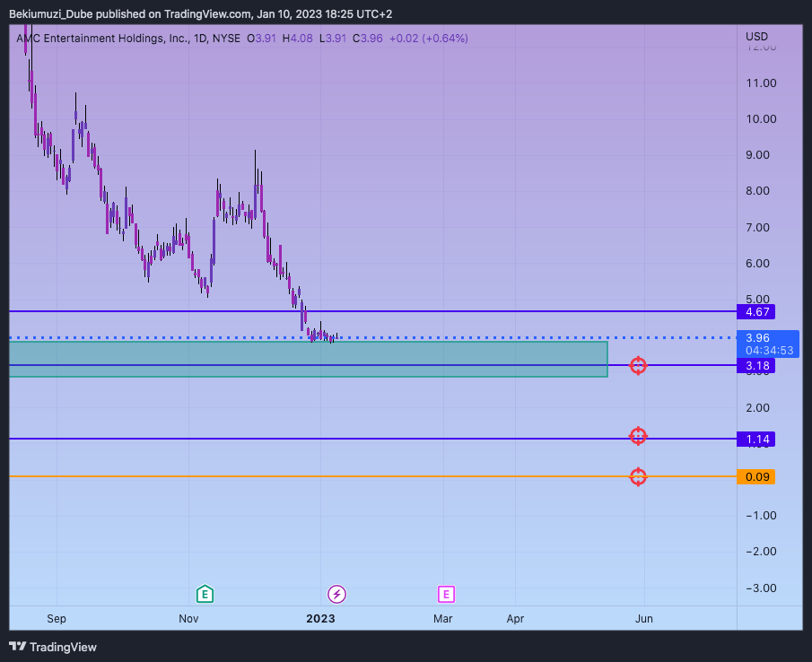Select the orange horizontal line at 0.09
The width and height of the screenshot is (812, 662).
pos(373,476)
